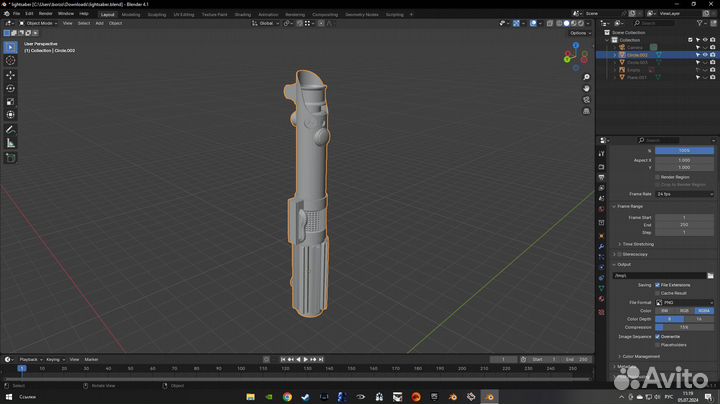Enable the Cache Result checkbox
Viewport: 720px width, 404px height.
click(x=658, y=293)
